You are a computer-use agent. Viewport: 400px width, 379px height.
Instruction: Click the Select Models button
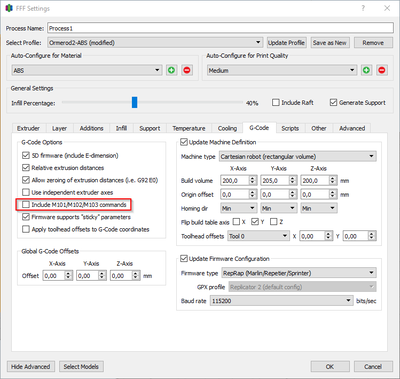81,367
